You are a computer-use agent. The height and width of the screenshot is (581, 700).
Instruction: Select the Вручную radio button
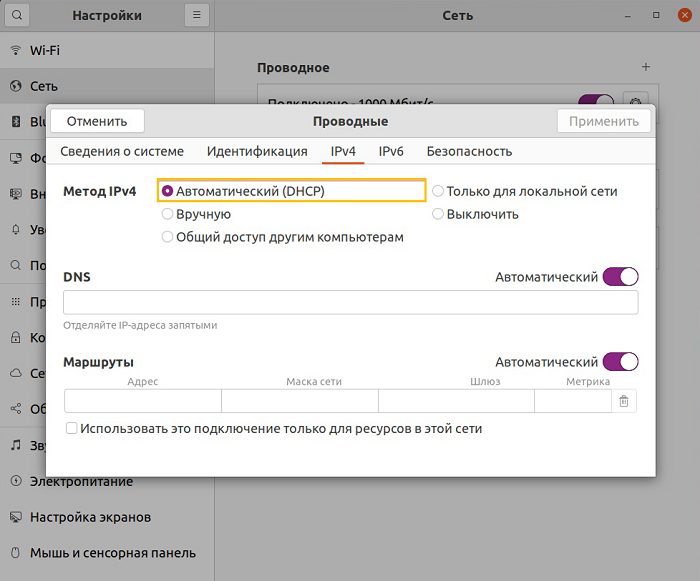click(x=168, y=214)
